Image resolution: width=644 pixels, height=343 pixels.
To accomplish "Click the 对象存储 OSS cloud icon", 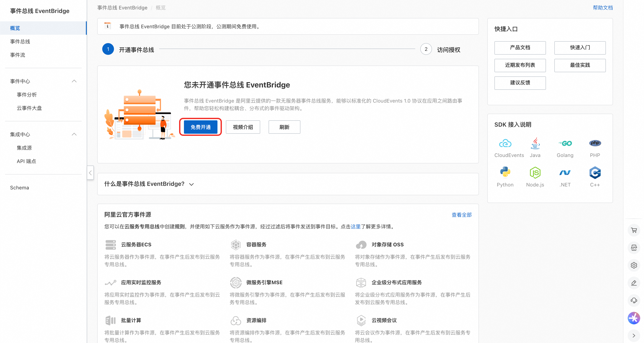I will (361, 245).
